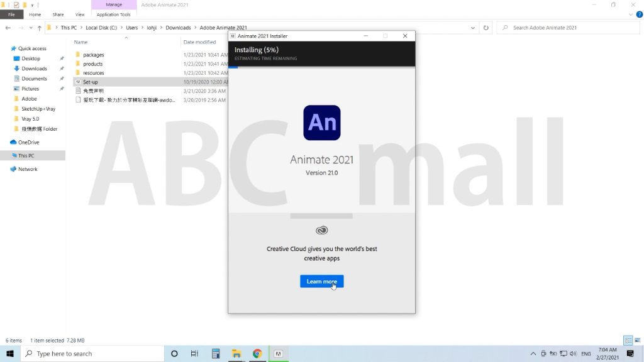Open Downloads in Quick access
Viewport: 644px width, 362px height.
click(34, 69)
